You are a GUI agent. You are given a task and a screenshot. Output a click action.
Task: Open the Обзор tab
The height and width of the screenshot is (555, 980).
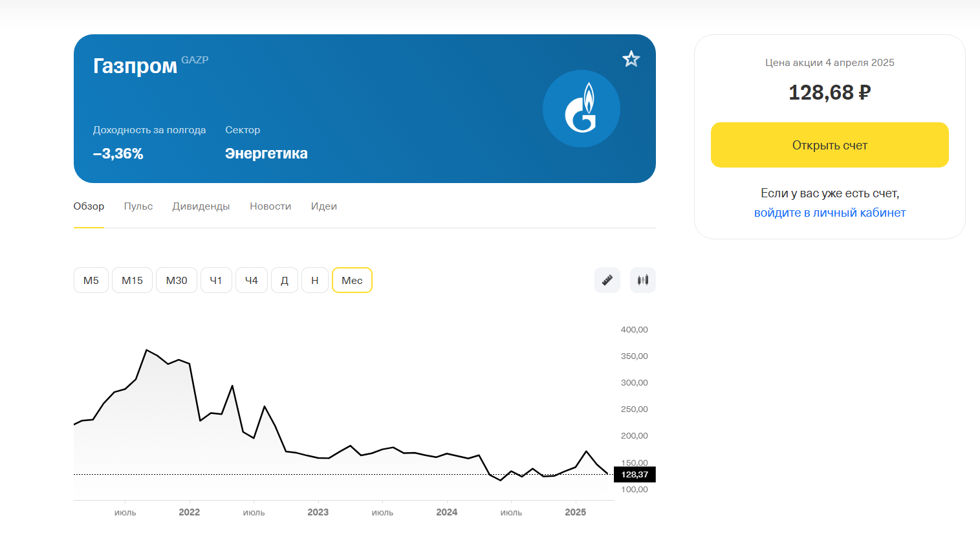89,206
